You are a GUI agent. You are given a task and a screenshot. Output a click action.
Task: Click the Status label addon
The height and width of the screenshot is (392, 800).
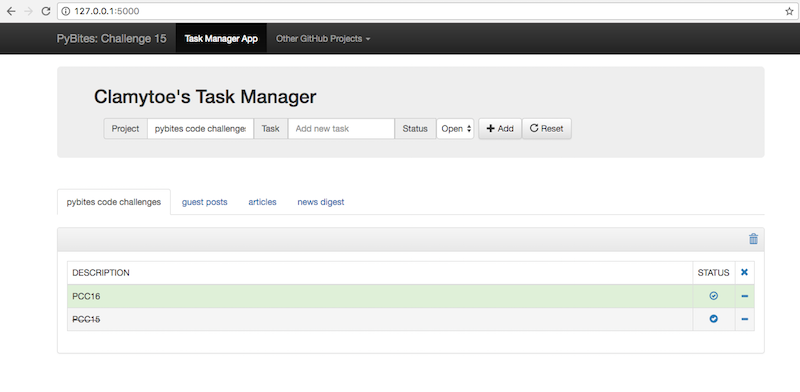tap(415, 129)
